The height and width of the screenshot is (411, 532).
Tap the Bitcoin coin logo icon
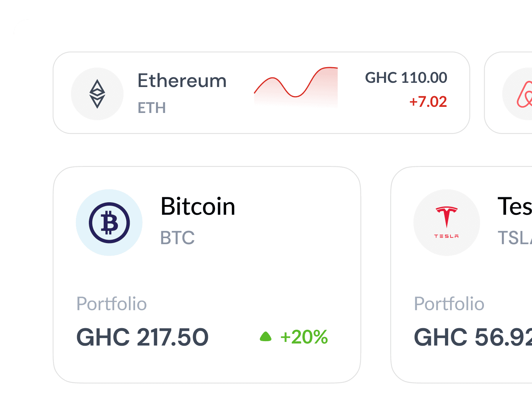109,222
